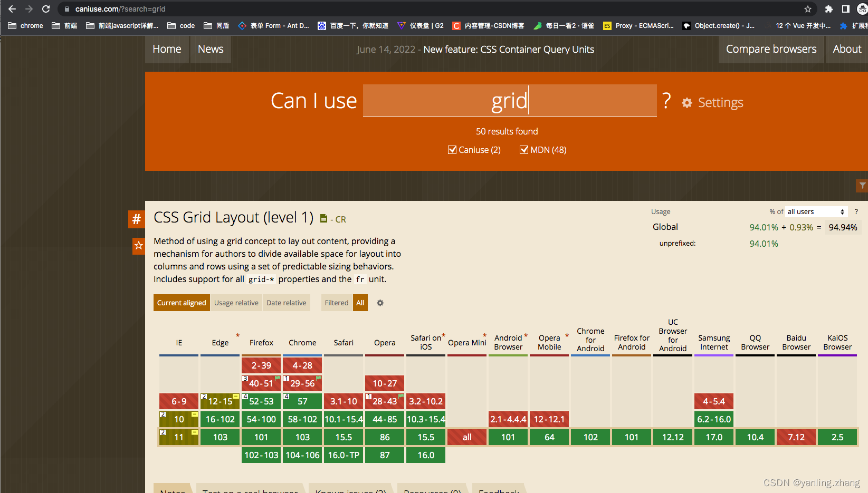868x493 pixels.
Task: Toggle the MDN (48) checkbox
Action: coord(524,150)
